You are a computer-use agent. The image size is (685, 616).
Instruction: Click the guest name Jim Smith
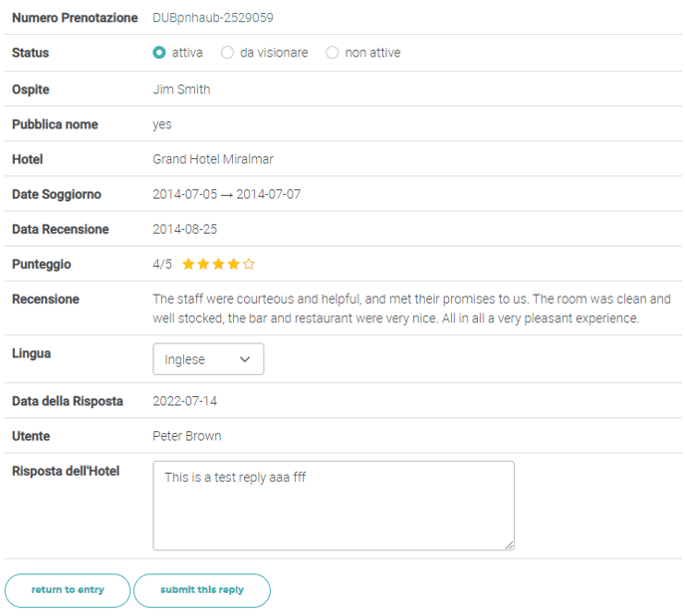pos(181,90)
